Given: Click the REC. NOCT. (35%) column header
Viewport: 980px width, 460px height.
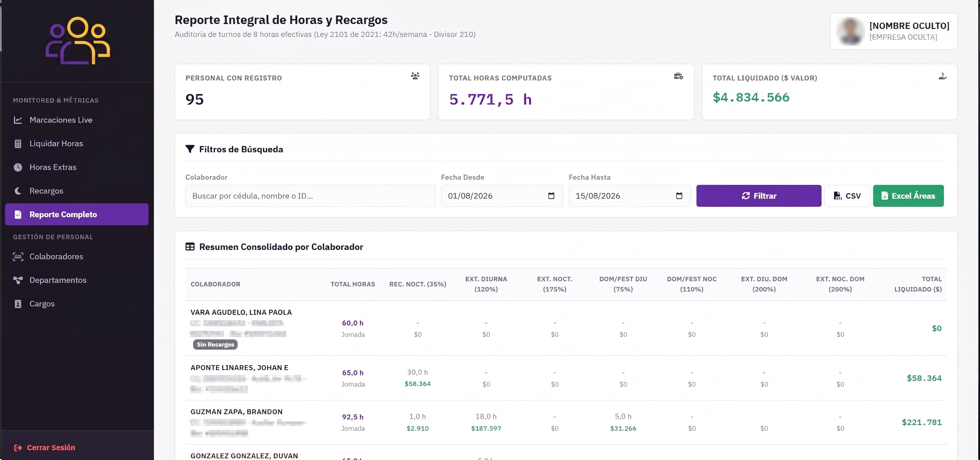Looking at the screenshot, I should 417,284.
